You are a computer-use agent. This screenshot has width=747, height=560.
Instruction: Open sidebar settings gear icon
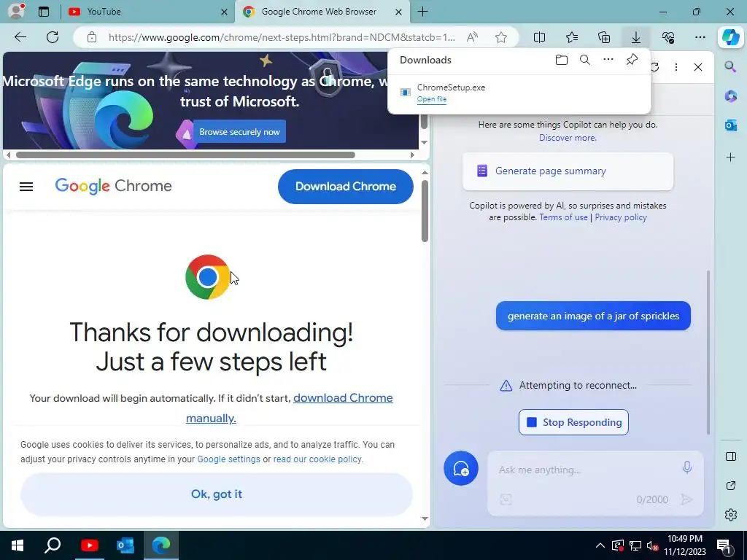[730, 514]
